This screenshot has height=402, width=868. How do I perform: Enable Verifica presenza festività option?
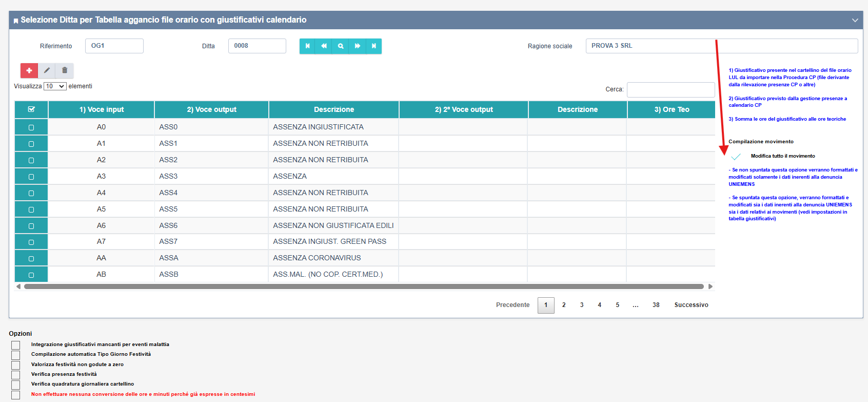(16, 375)
